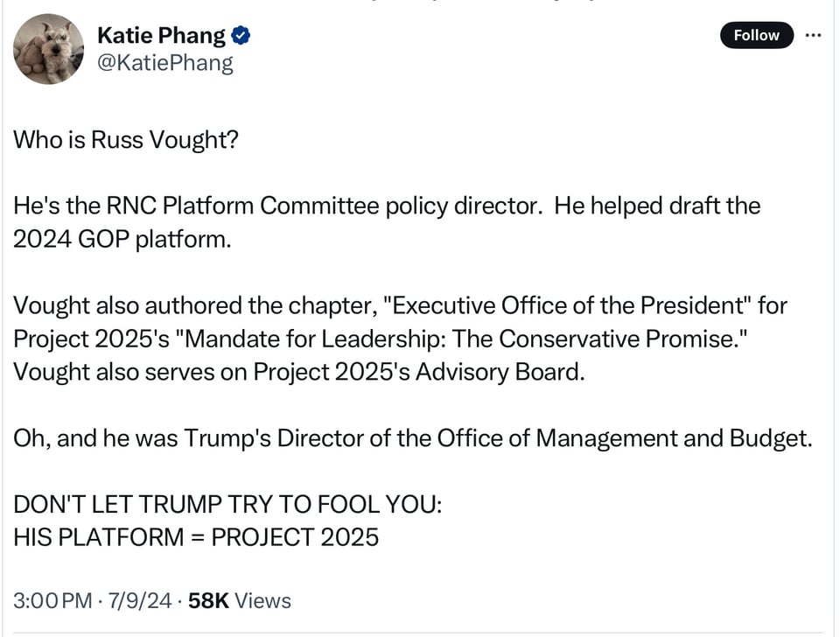Click "HIS PLATFORM = PROJECT 2025" line

pyautogui.click(x=196, y=536)
